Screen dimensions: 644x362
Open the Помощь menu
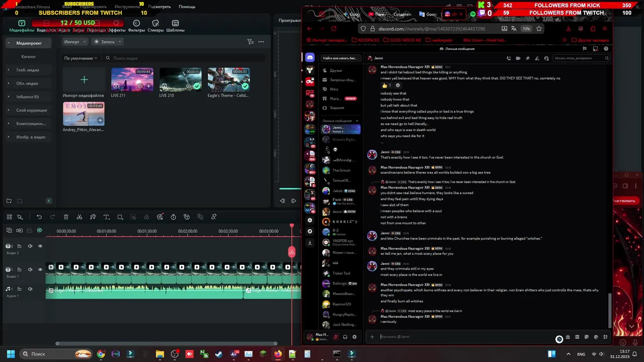(187, 7)
